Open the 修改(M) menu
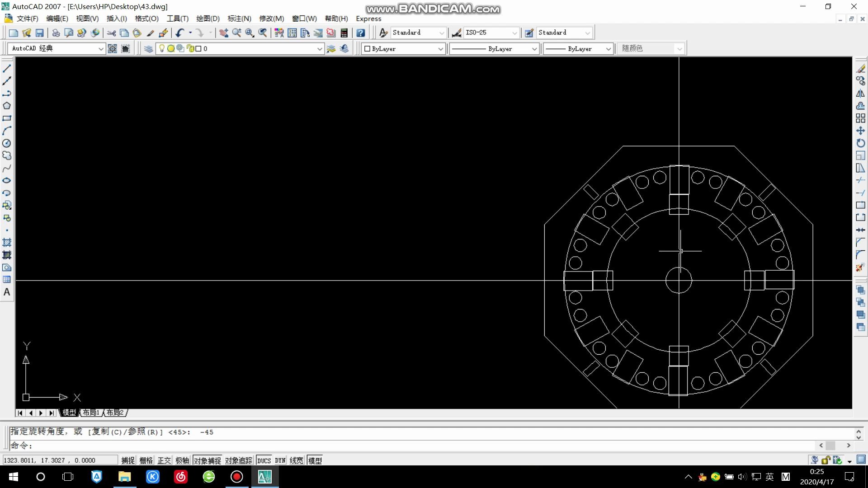This screenshot has width=868, height=488. pos(271,19)
